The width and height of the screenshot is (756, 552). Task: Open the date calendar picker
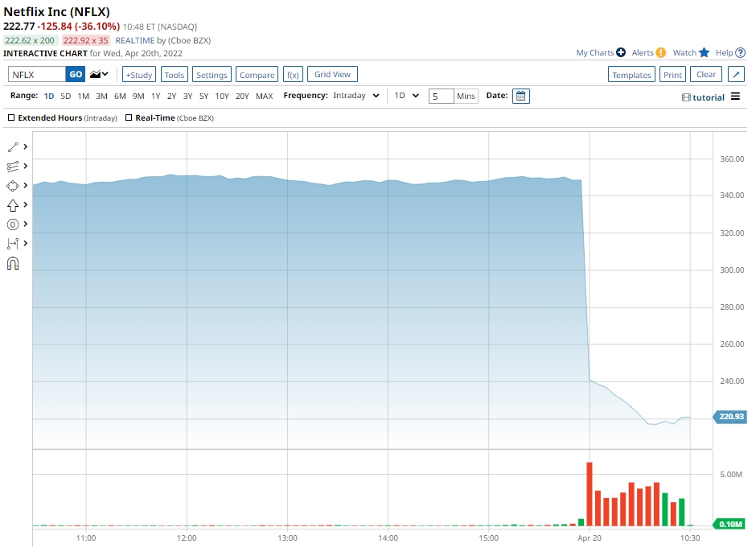click(x=520, y=96)
